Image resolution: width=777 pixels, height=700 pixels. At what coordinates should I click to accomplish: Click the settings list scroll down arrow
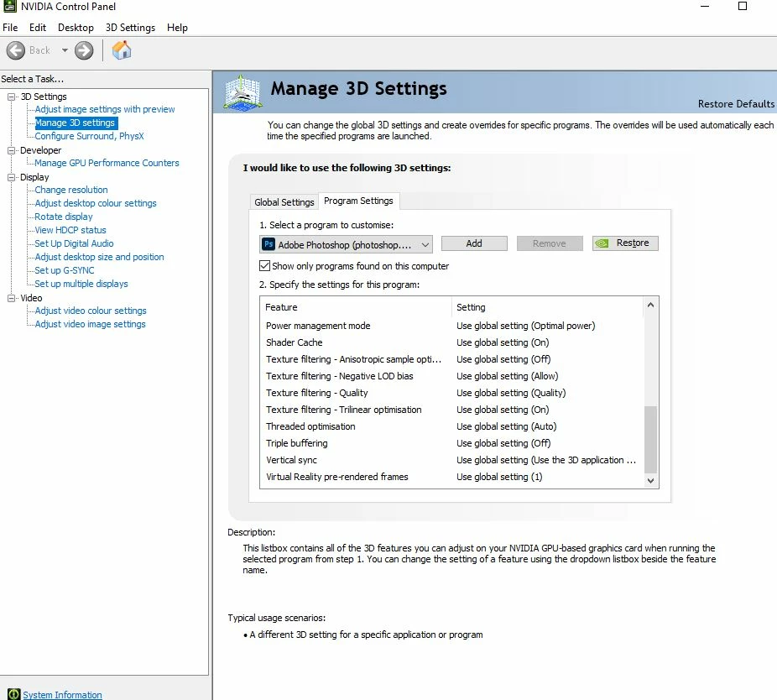click(x=650, y=480)
